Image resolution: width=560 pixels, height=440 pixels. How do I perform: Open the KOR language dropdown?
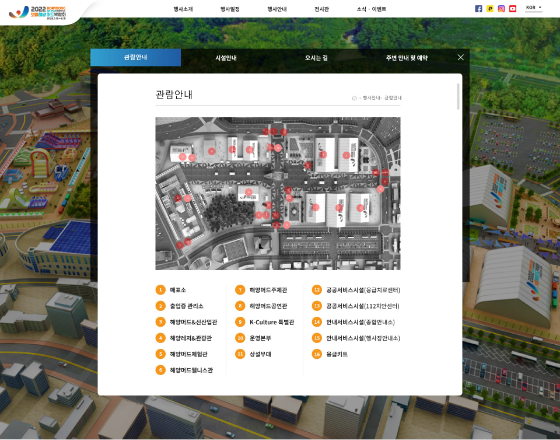534,8
